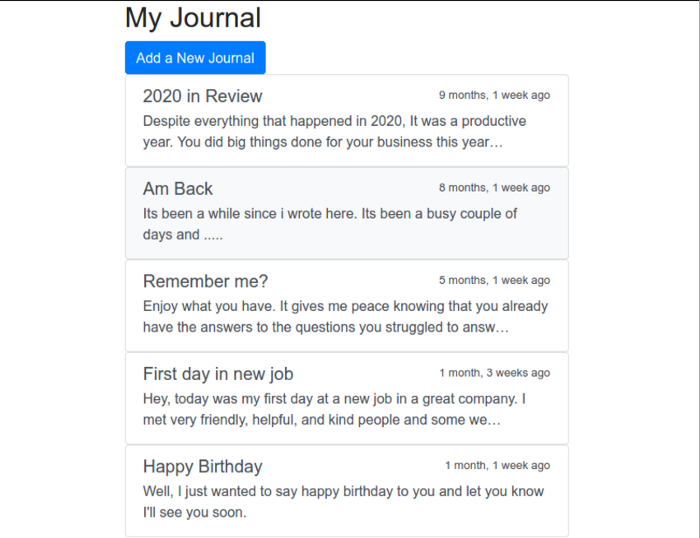
Task: Click the truncated line ending 'struggled to answ…'
Action: 326,327
